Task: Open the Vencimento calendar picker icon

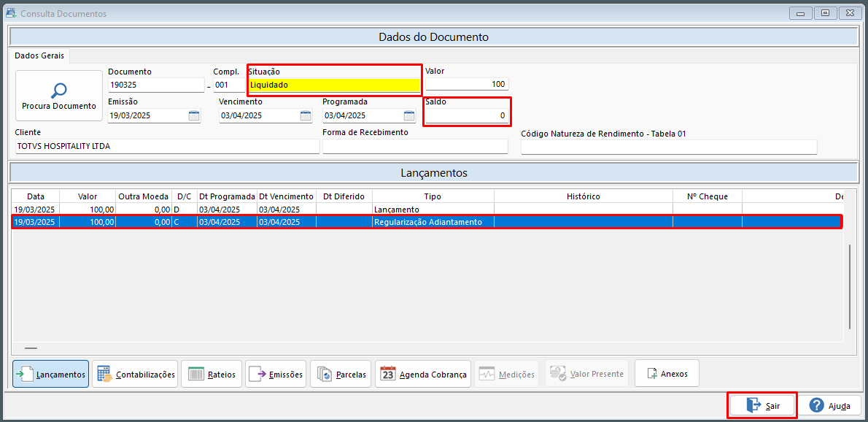Action: pyautogui.click(x=306, y=116)
